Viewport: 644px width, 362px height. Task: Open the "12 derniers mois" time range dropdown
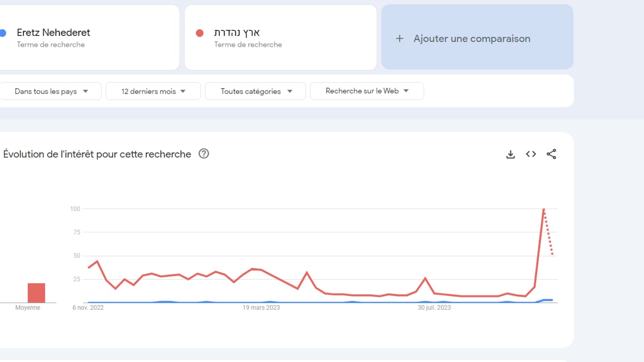(153, 91)
